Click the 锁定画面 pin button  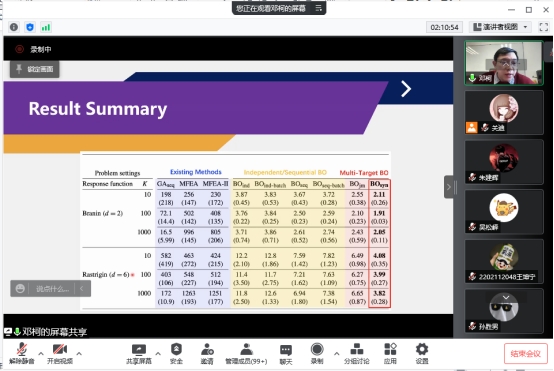coord(35,69)
